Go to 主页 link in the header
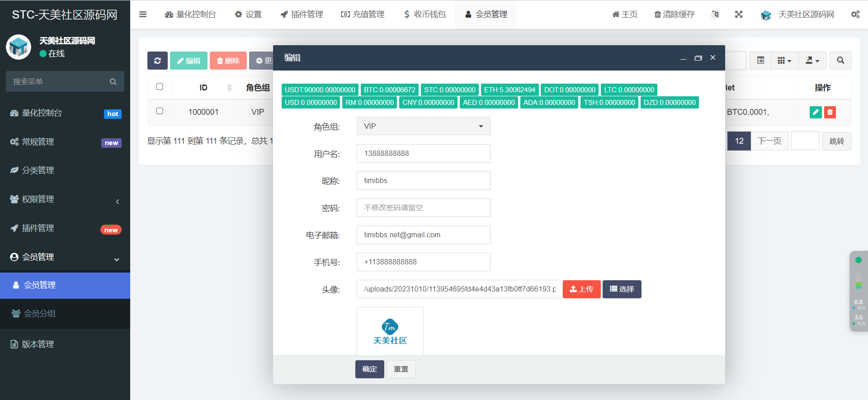Screen dimensions: 868x400 click(625, 14)
